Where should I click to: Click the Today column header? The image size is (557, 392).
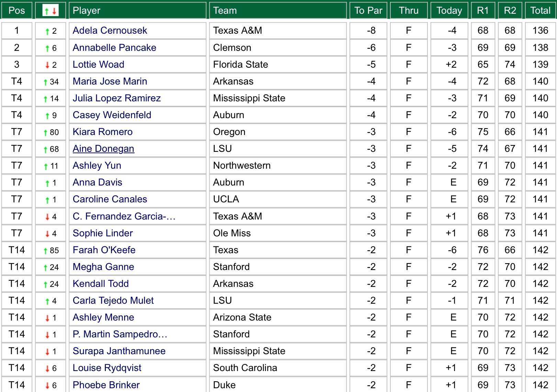[449, 10]
